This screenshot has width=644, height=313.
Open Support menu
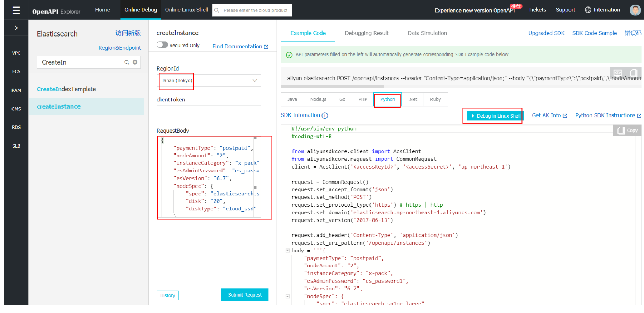[565, 10]
